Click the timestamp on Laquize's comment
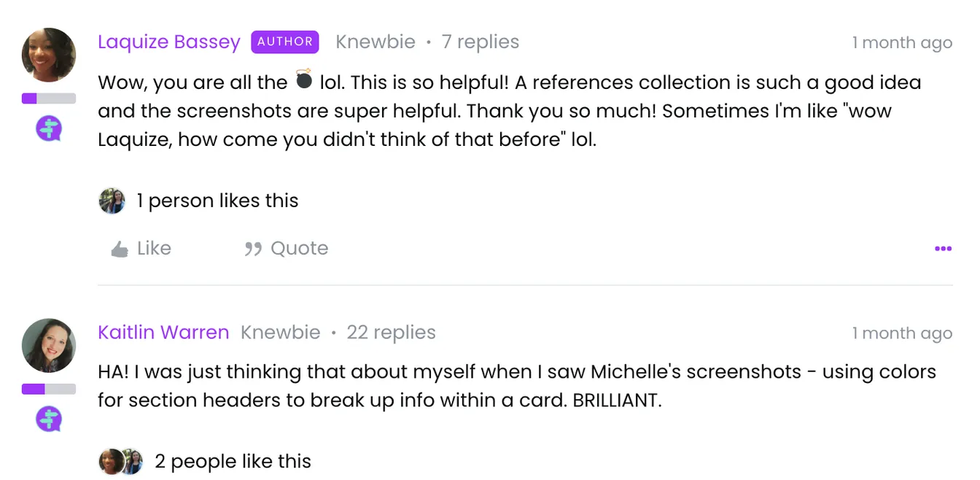This screenshot has width=980, height=480. point(902,43)
